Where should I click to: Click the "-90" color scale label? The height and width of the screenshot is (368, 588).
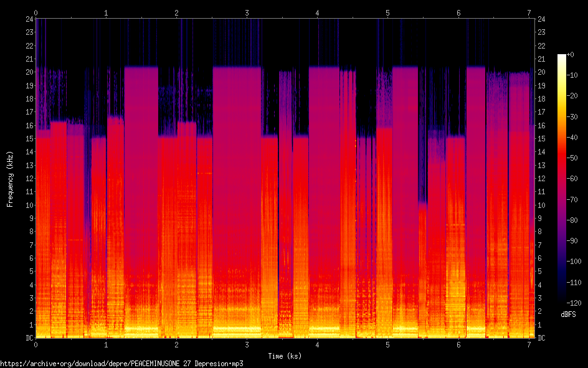click(x=572, y=241)
